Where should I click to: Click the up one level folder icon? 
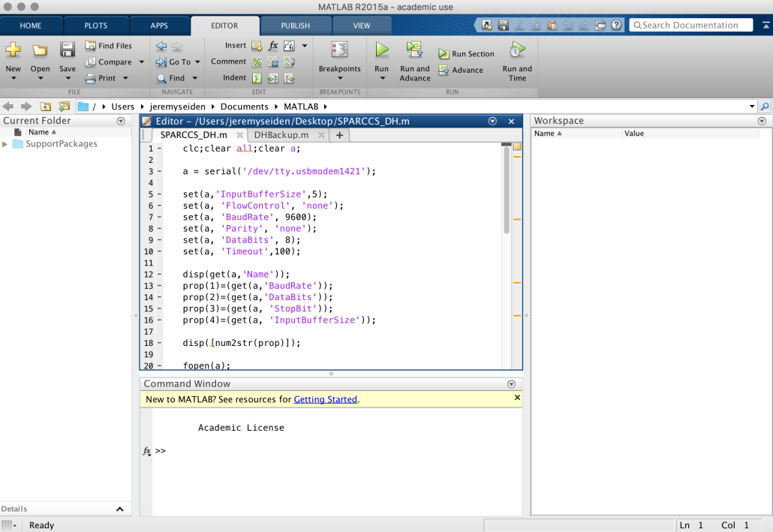coord(45,107)
